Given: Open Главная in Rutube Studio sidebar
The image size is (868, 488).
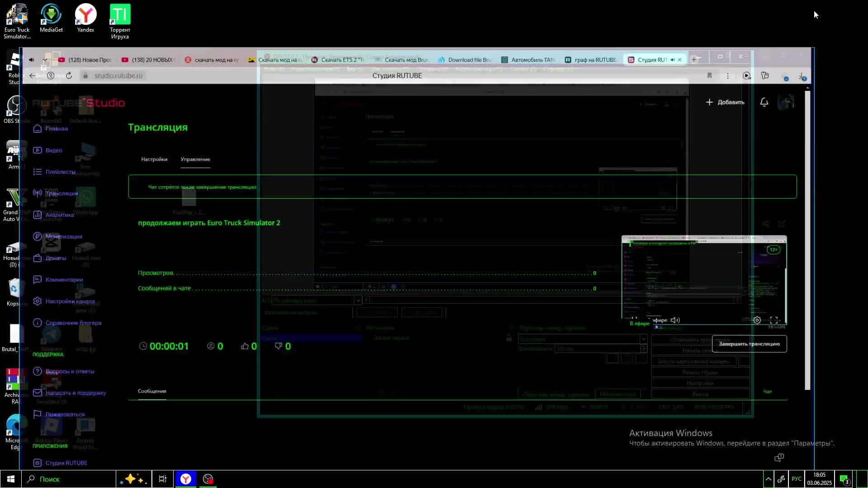Looking at the screenshot, I should click(x=50, y=129).
